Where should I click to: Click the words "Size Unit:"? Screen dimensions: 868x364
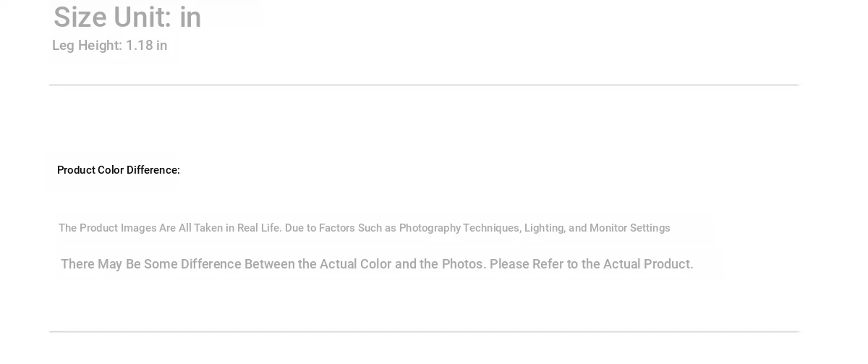click(x=112, y=17)
